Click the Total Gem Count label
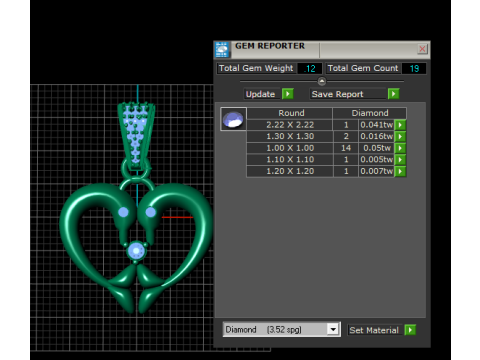The width and height of the screenshot is (480, 360). (363, 68)
